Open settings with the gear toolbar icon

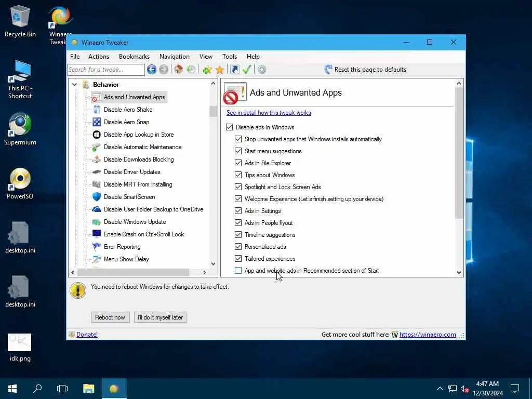coord(262,70)
